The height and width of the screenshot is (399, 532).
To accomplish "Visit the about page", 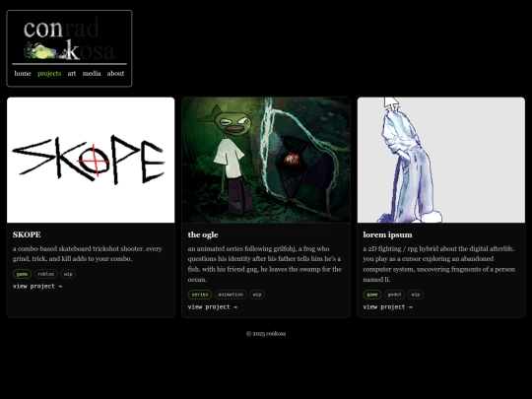I will [115, 73].
